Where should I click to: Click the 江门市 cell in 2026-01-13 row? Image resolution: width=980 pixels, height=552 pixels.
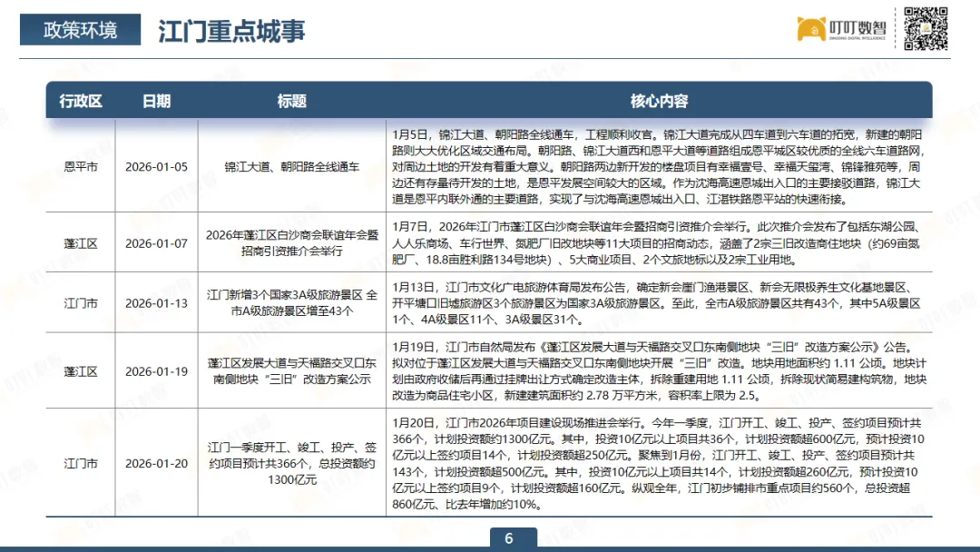[81, 303]
